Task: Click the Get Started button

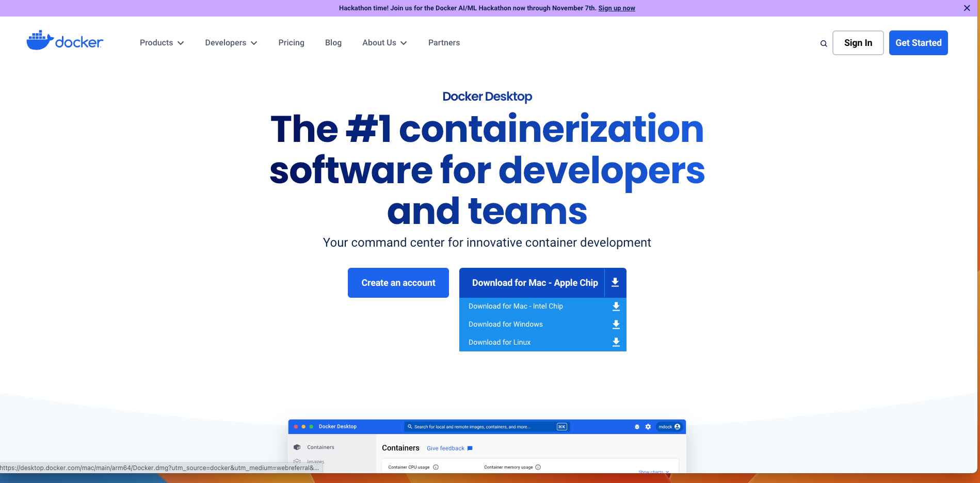Action: [x=918, y=43]
